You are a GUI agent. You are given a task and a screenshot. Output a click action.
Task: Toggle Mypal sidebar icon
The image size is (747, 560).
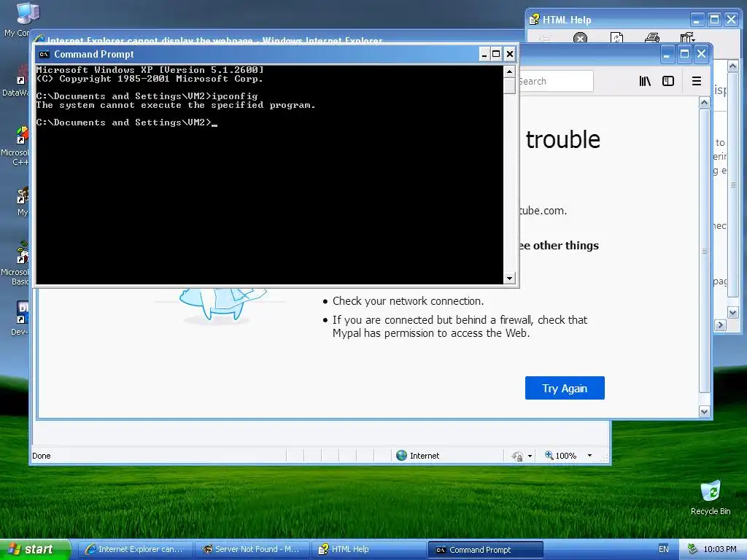click(668, 82)
